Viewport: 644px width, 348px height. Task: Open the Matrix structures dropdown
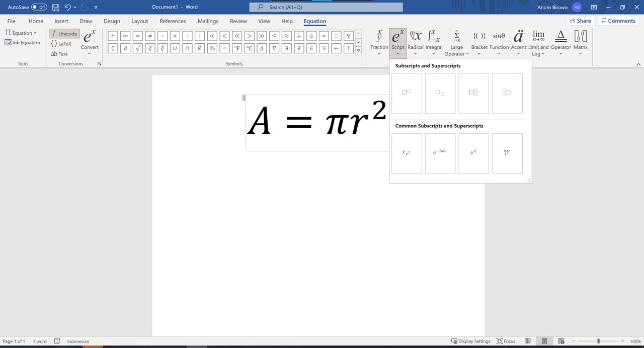tap(581, 43)
